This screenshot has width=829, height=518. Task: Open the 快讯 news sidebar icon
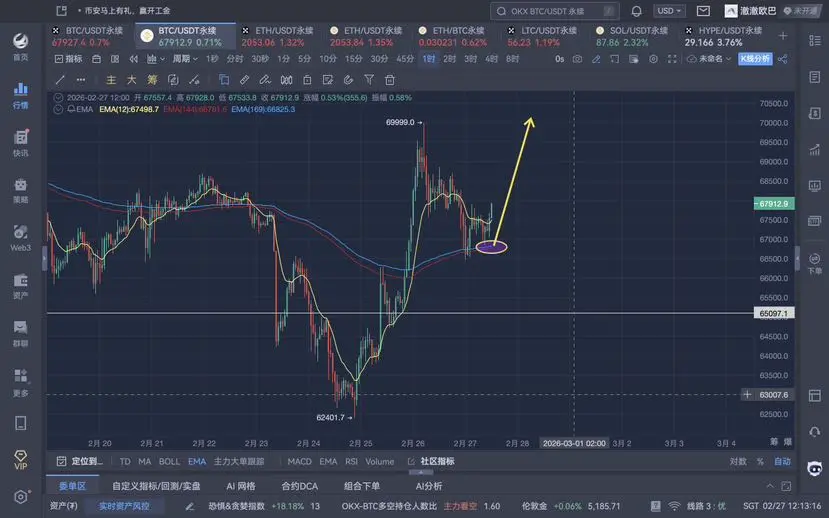coord(21,143)
